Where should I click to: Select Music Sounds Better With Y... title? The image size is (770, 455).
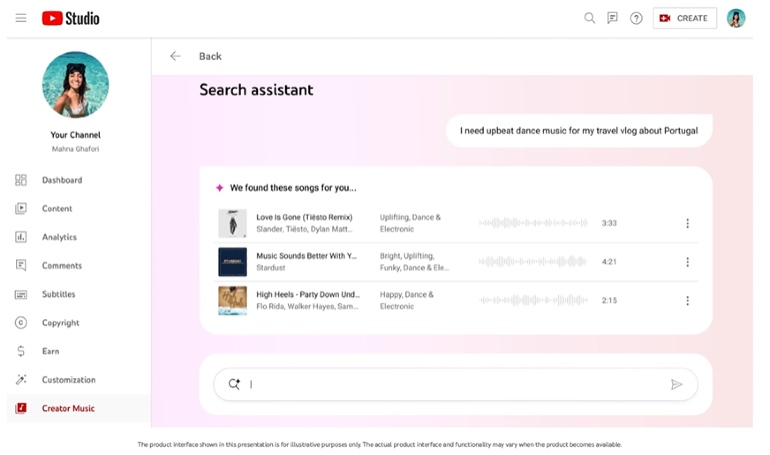click(306, 256)
